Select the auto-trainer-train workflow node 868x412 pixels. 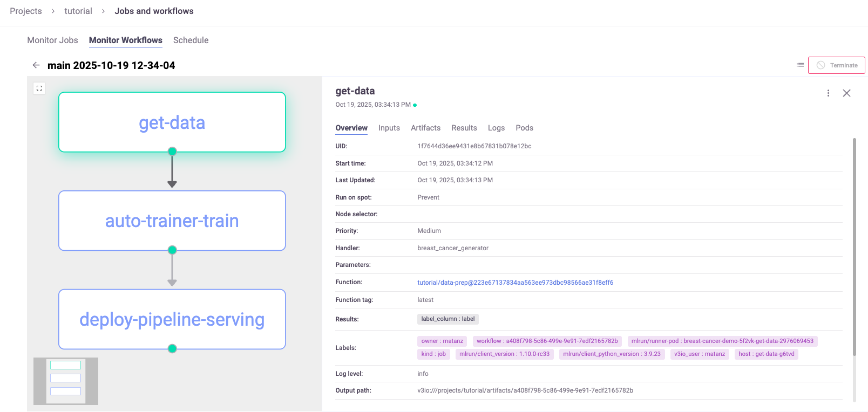tap(172, 221)
